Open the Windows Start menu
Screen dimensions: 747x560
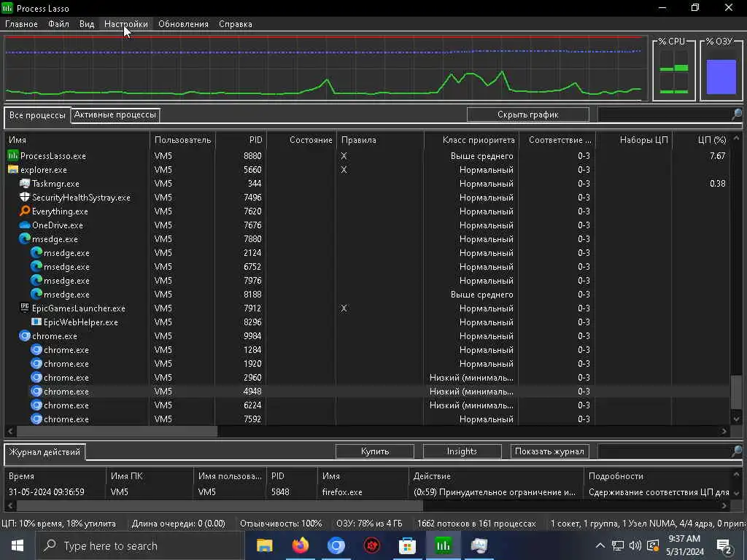click(18, 545)
